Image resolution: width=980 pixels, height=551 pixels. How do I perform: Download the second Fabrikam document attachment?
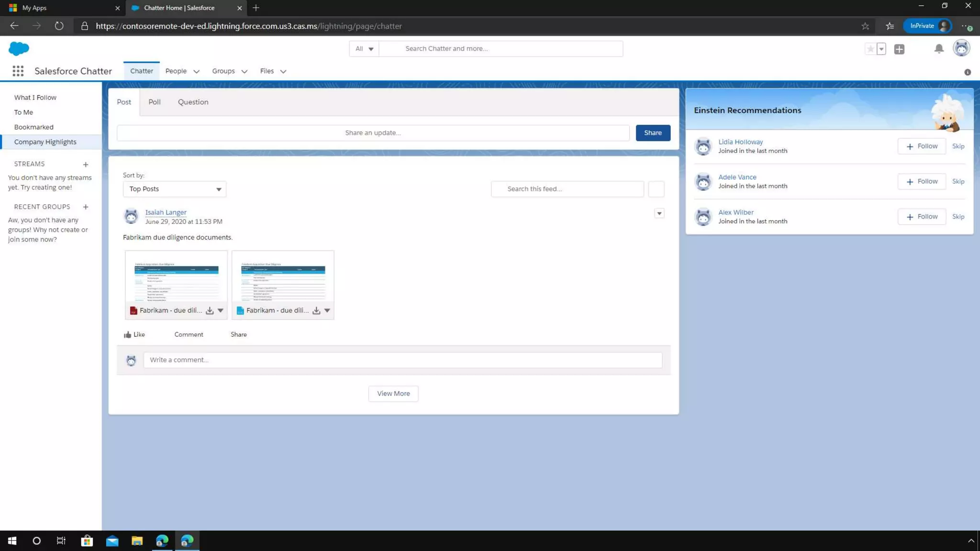click(316, 310)
